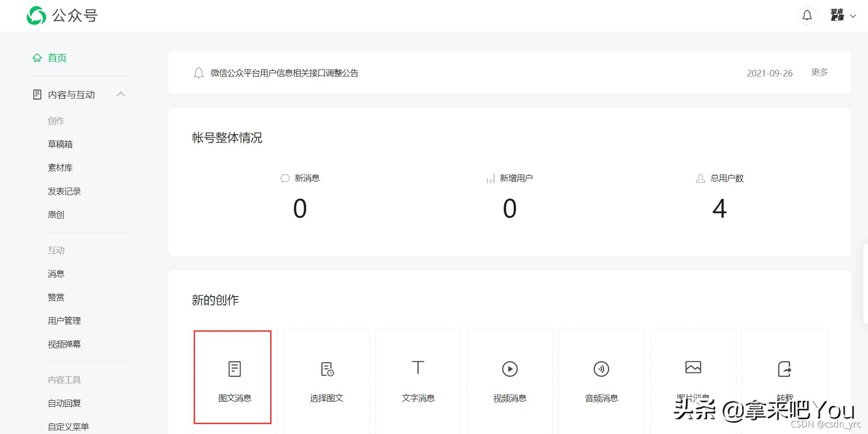Open the 微信公众平台 interface adjustment announcement
Image resolution: width=868 pixels, height=434 pixels.
coord(283,73)
